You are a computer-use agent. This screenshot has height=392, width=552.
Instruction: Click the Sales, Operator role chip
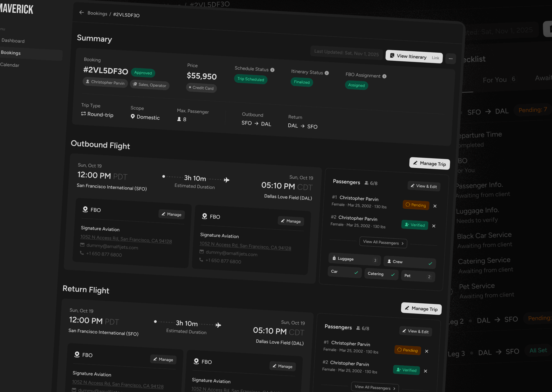[150, 85]
